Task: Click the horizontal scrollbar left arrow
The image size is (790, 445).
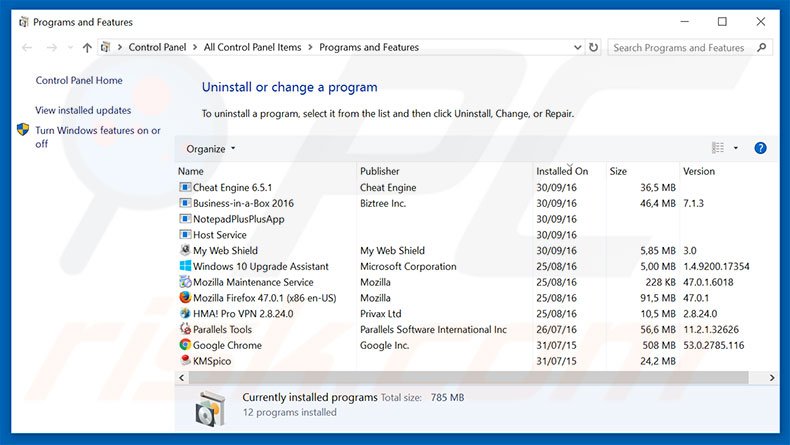Action: click(181, 377)
